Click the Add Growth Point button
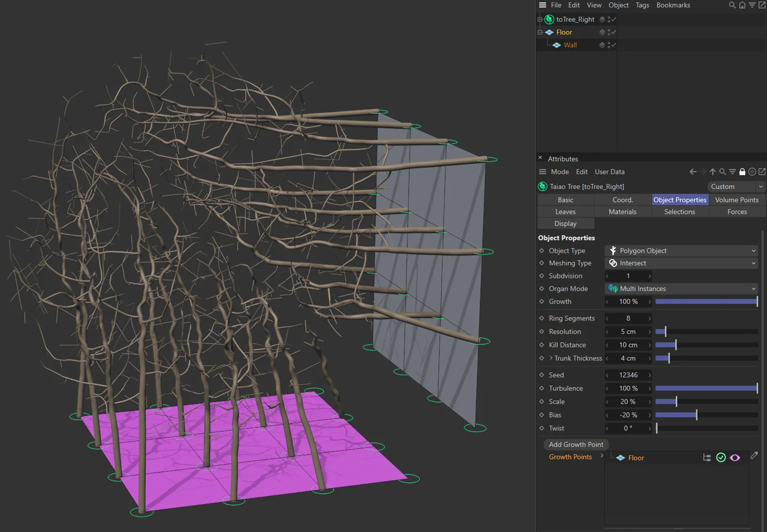The image size is (767, 532). tap(576, 445)
